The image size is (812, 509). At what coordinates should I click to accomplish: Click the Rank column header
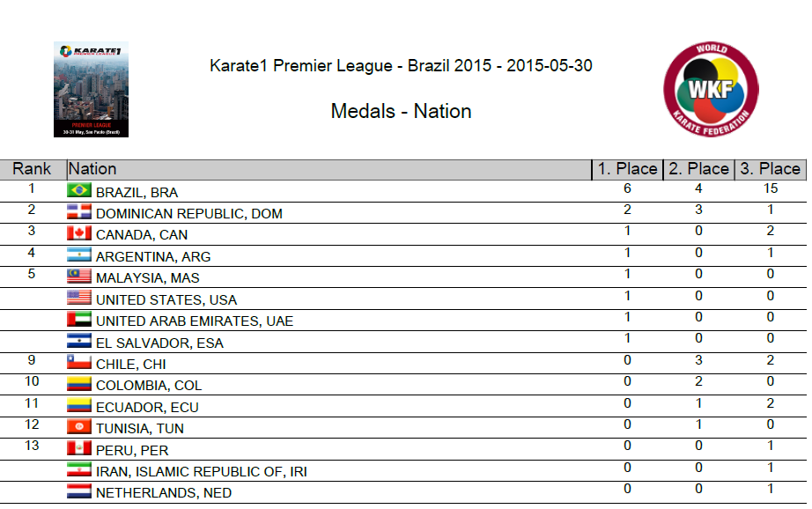pos(32,169)
